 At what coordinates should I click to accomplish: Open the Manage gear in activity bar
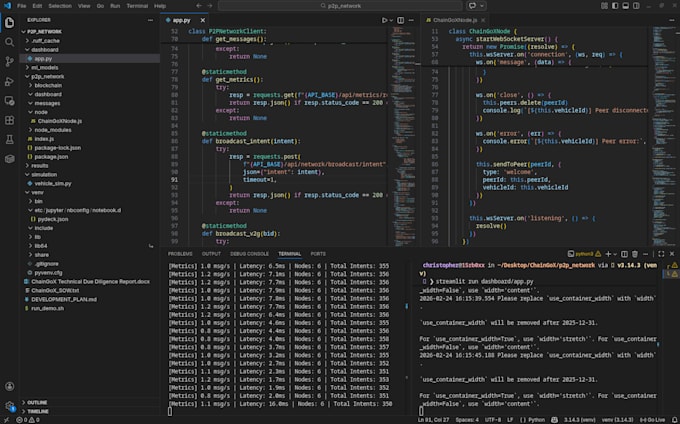point(9,406)
